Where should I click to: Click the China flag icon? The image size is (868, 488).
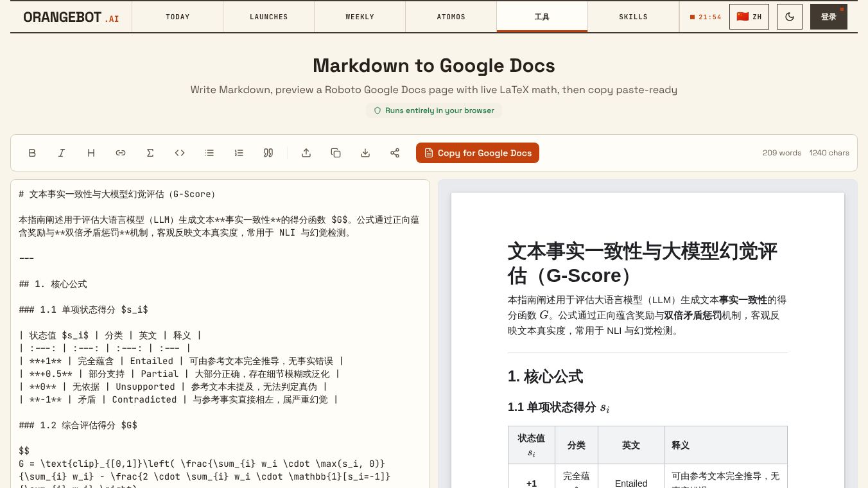743,17
